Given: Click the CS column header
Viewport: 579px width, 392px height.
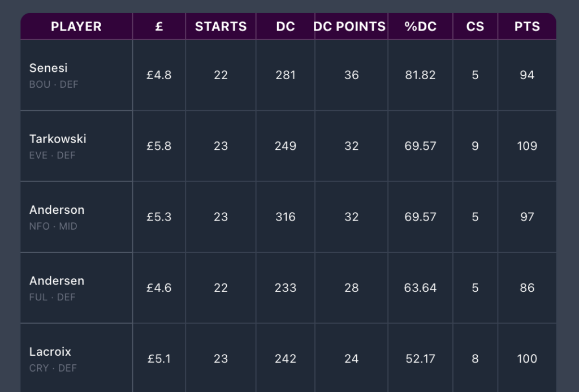Looking at the screenshot, I should coord(475,27).
